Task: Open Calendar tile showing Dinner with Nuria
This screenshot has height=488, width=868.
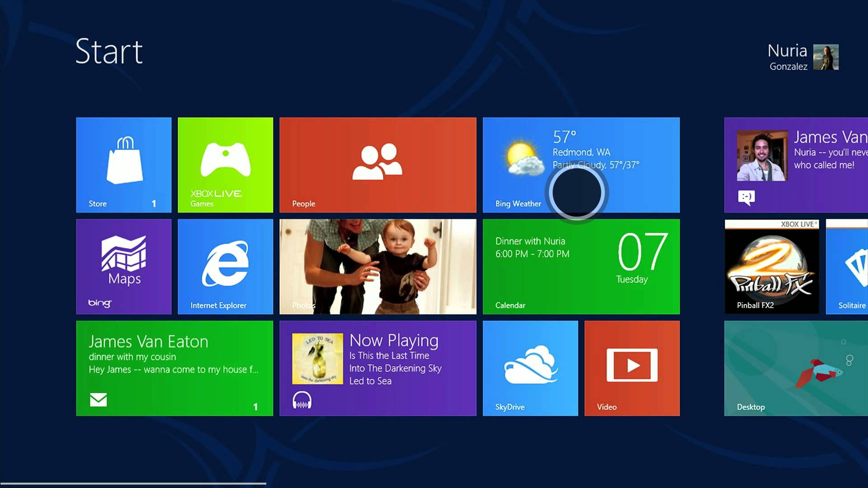Action: tap(581, 267)
